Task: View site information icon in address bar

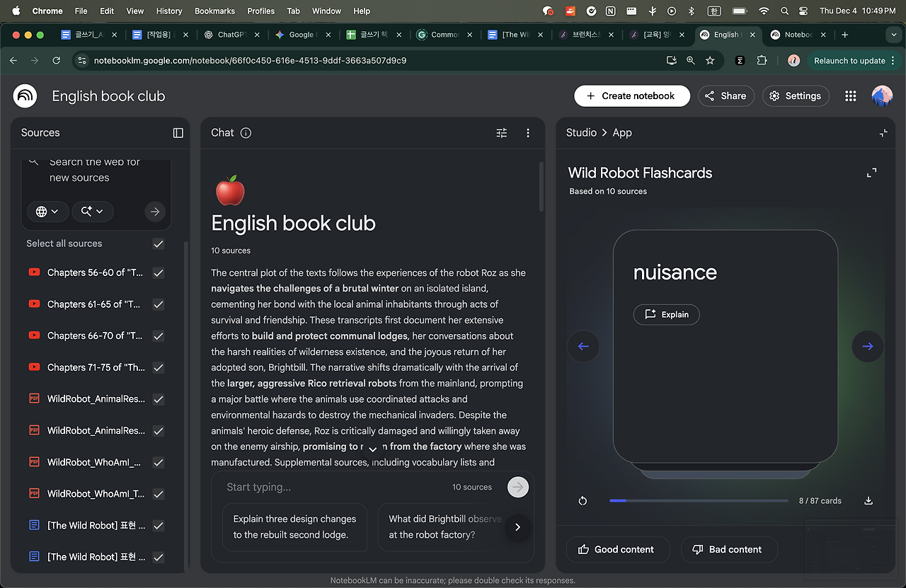Action: (x=82, y=61)
